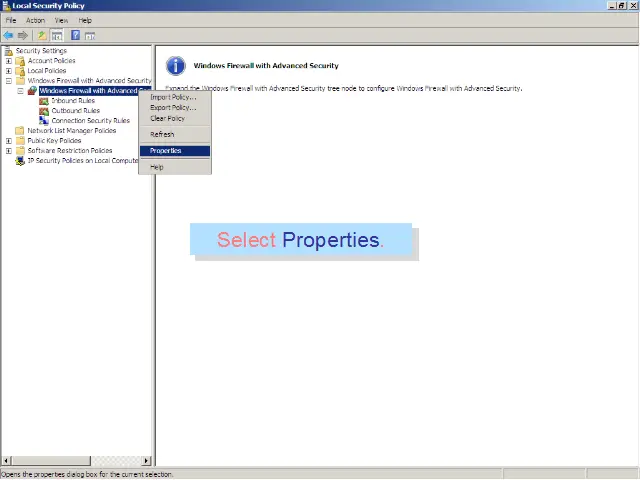Click the Account Policies folder icon

[20, 61]
